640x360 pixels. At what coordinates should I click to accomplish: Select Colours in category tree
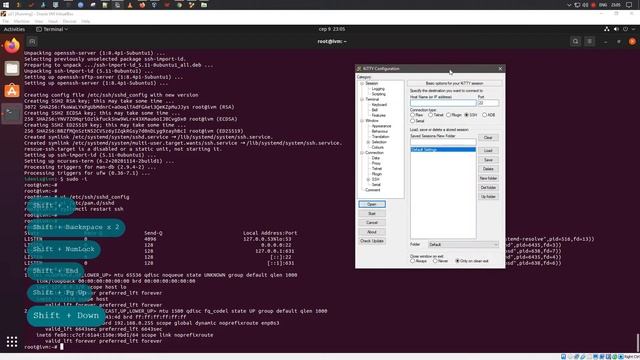[378, 147]
